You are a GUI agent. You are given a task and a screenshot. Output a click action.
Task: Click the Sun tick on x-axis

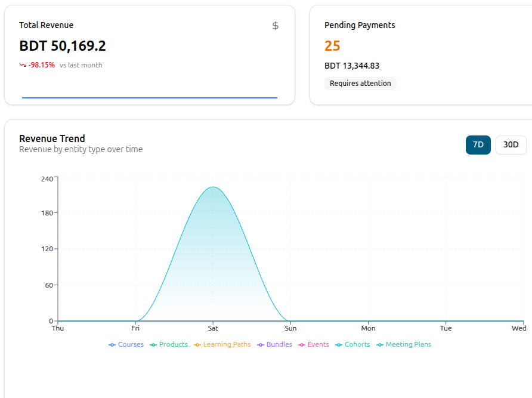coord(290,328)
